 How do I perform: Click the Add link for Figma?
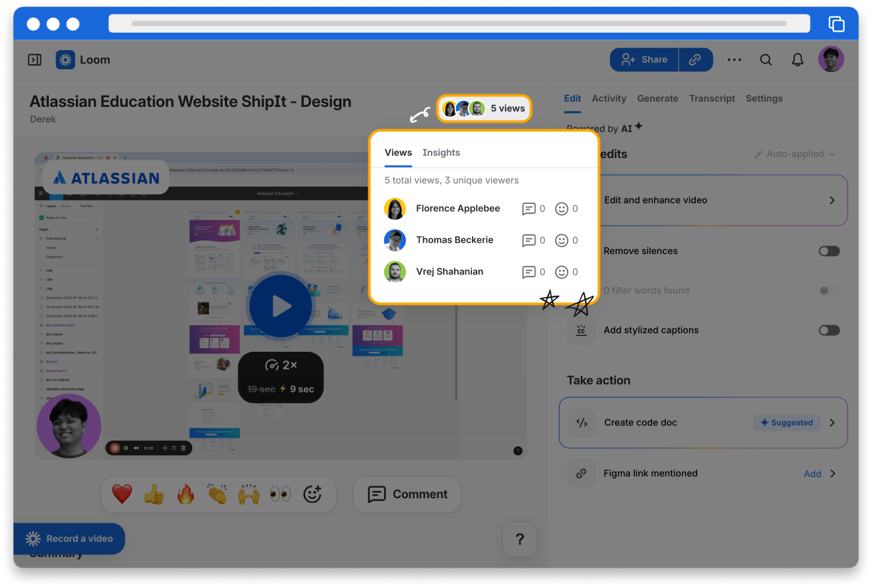pos(813,474)
